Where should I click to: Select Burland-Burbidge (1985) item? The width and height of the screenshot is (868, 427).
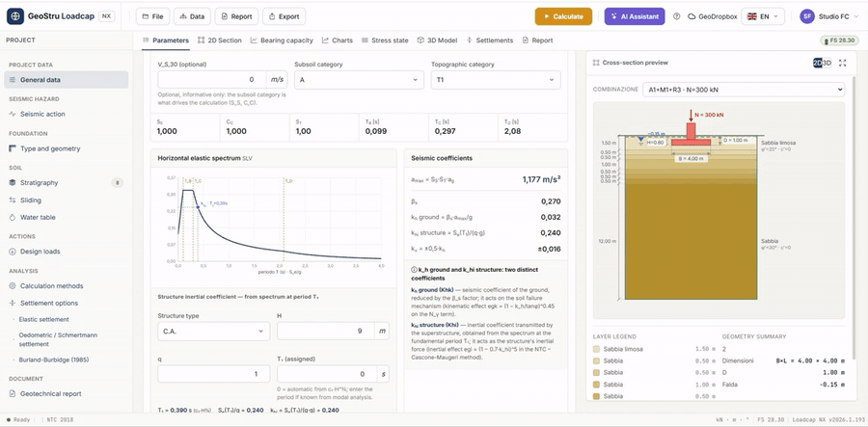pos(54,360)
